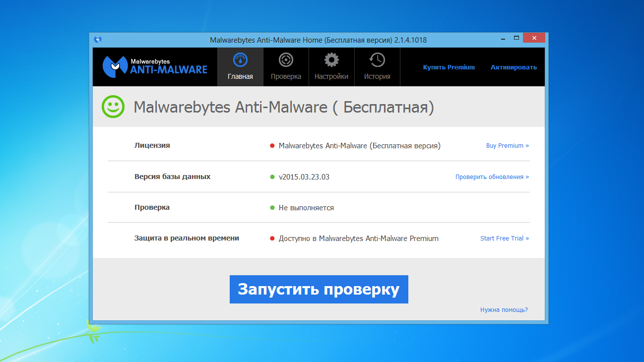Image resolution: width=644 pixels, height=362 pixels.
Task: Switch to the Проверка scan tab
Action: click(x=286, y=67)
